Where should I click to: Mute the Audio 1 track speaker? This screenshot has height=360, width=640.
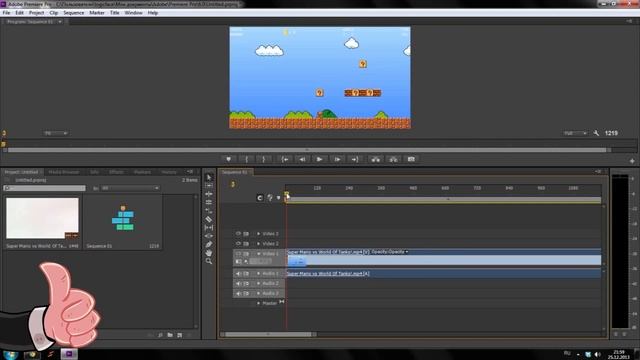[238, 273]
